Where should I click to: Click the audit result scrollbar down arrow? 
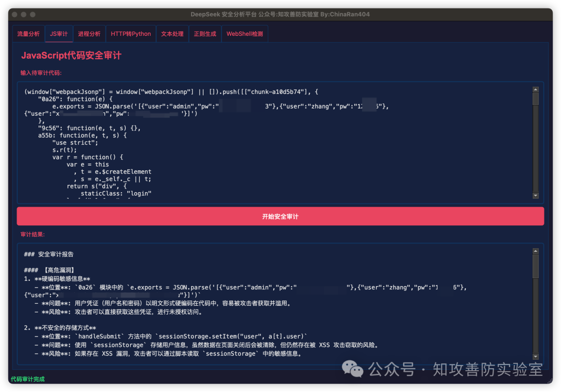tap(536, 356)
